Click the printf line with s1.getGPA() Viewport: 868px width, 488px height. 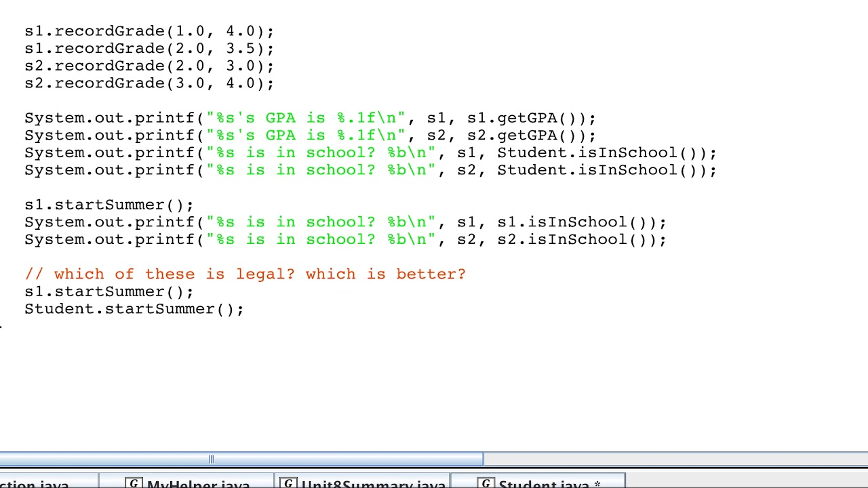(310, 118)
